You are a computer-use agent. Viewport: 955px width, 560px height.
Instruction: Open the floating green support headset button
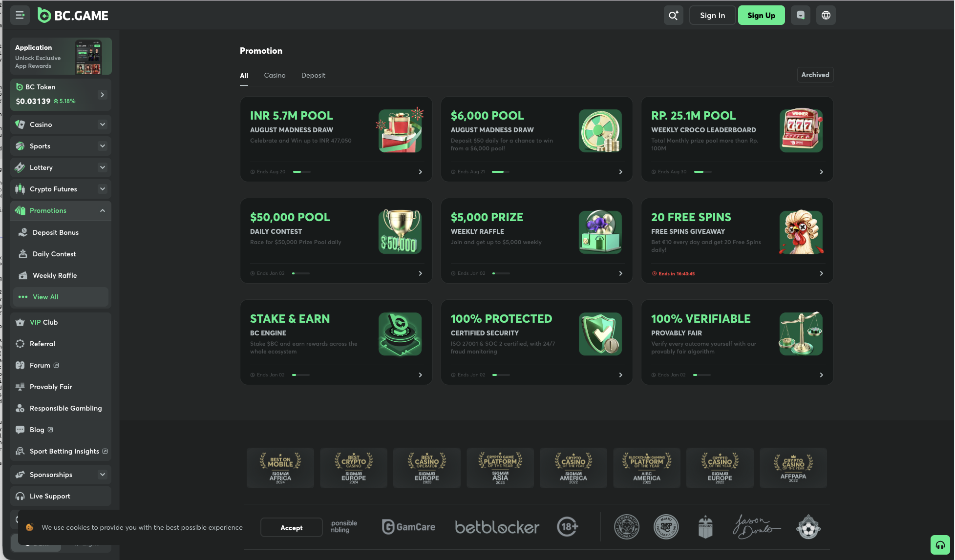940,545
